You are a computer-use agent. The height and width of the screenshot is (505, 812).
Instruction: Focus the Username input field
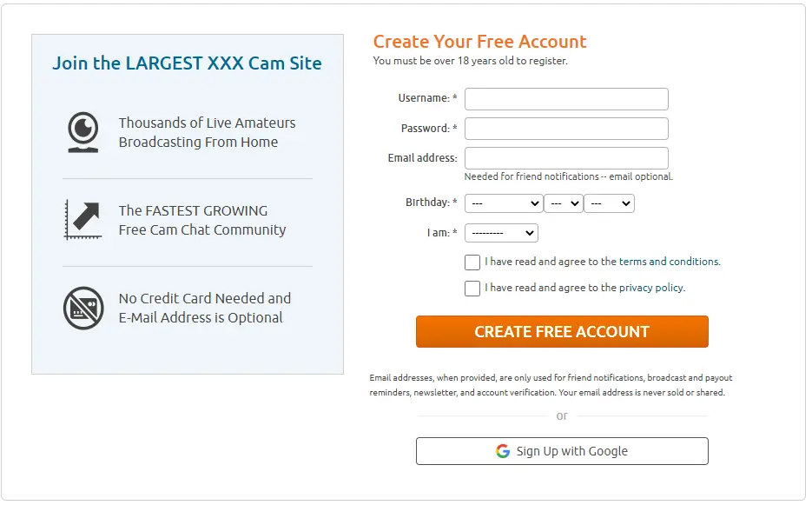[x=566, y=99]
